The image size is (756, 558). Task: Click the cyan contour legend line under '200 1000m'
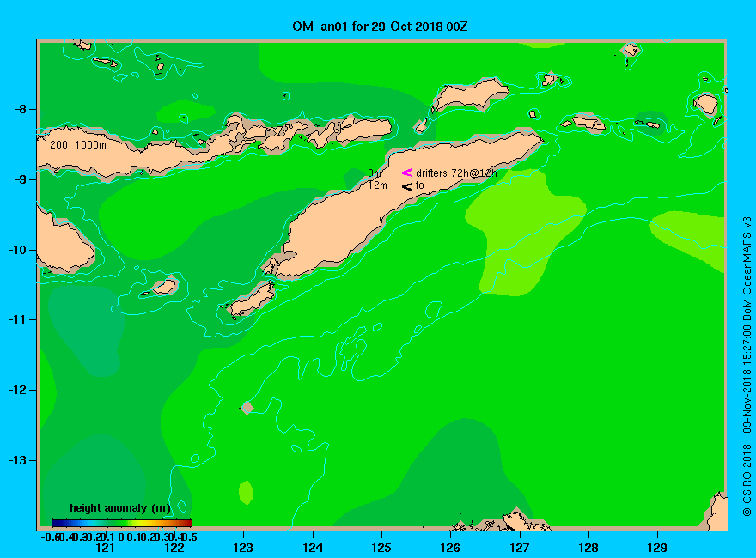click(70, 155)
